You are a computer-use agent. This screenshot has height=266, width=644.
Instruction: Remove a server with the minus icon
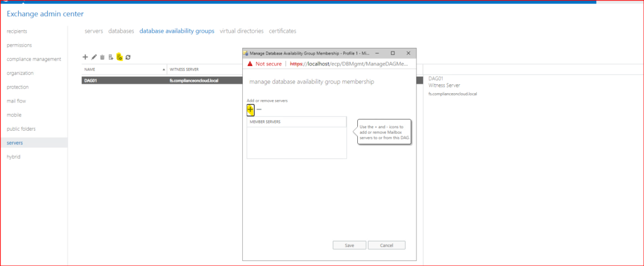pos(259,109)
